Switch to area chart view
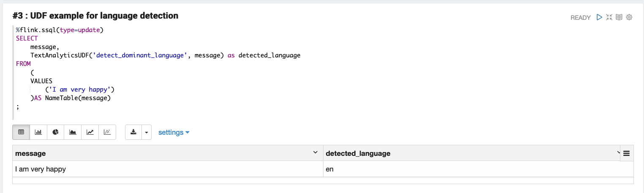 click(x=73, y=132)
